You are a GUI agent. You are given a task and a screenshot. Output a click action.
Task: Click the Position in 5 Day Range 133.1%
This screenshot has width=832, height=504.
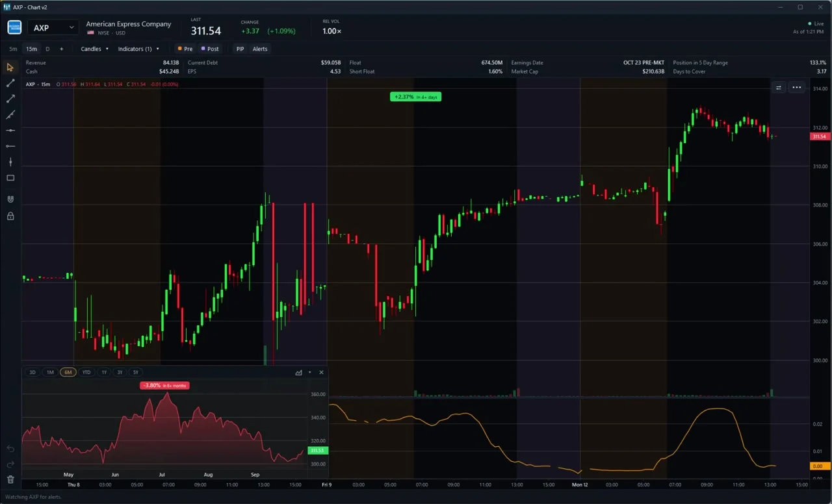[818, 63]
